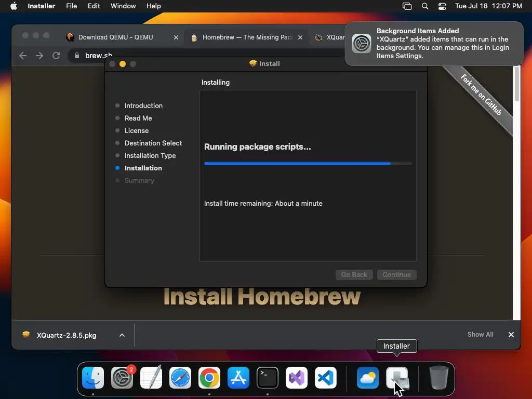Click the install time remaining text
The height and width of the screenshot is (399, 532).
click(x=263, y=203)
